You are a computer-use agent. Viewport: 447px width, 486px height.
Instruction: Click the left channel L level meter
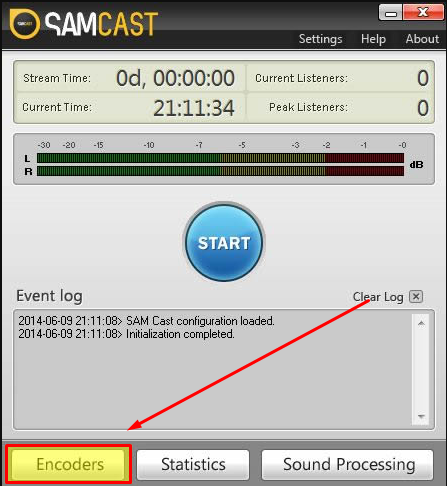[220, 158]
